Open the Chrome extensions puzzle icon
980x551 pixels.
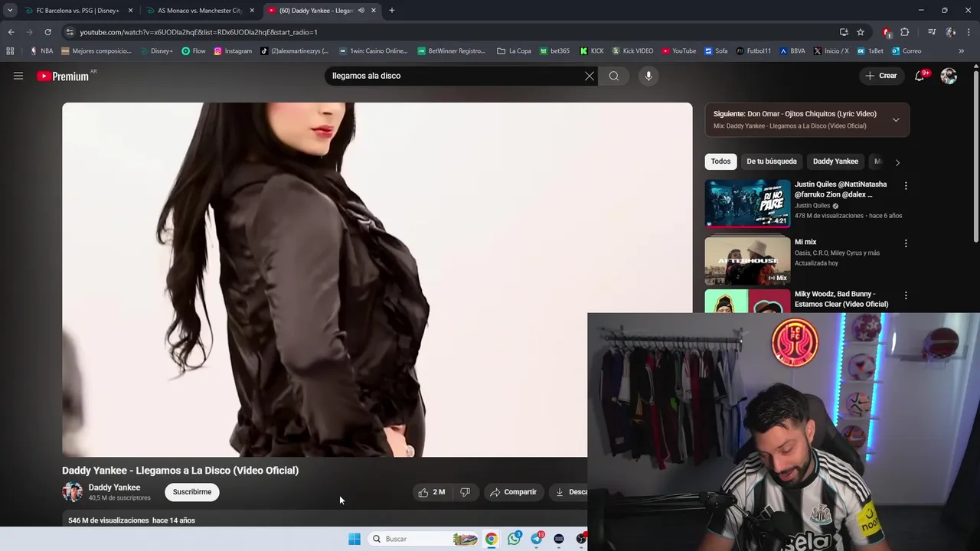(905, 32)
